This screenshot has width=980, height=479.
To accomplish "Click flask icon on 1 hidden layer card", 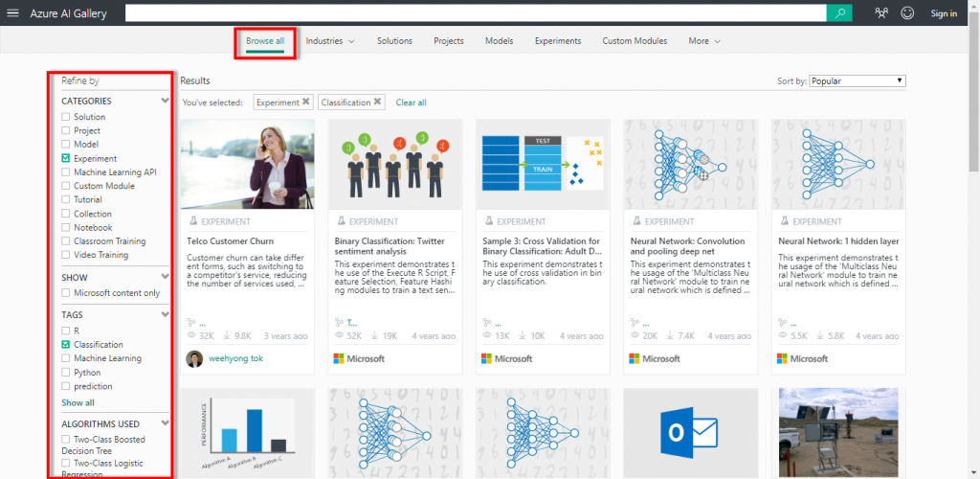I will point(785,221).
